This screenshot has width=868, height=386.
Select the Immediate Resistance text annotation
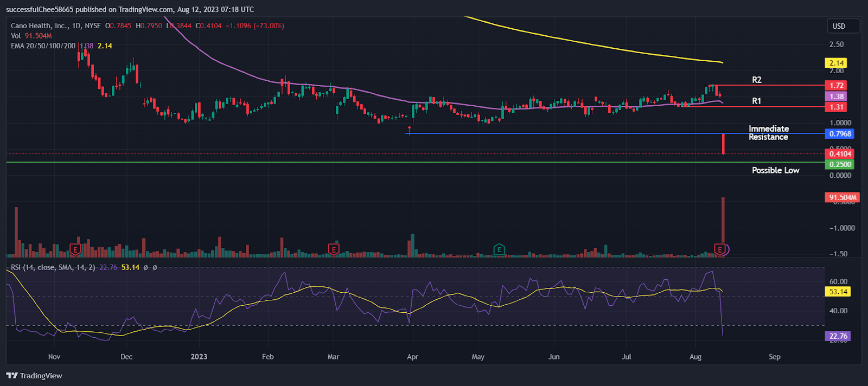(769, 133)
